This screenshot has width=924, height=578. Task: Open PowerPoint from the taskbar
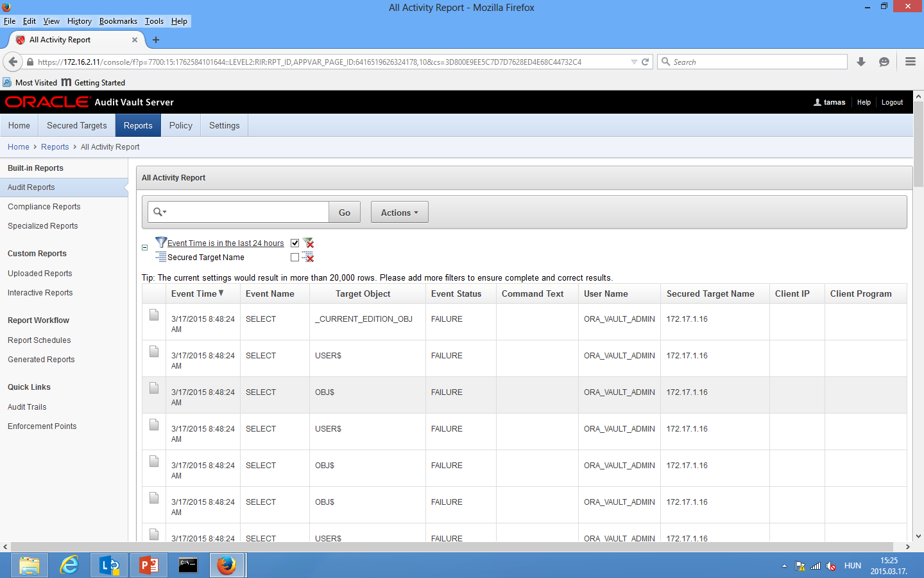coord(149,565)
